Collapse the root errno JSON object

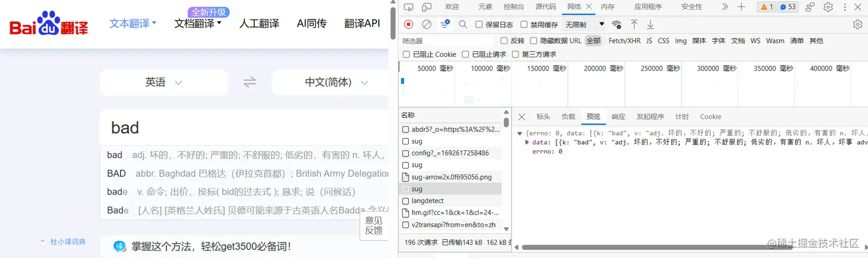(520, 133)
